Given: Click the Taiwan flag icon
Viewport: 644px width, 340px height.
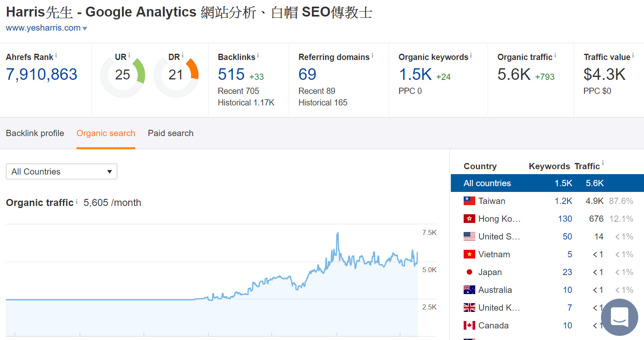Looking at the screenshot, I should (469, 201).
